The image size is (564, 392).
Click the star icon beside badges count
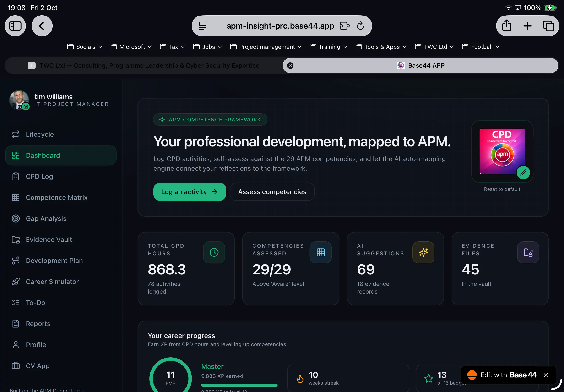coord(429,378)
